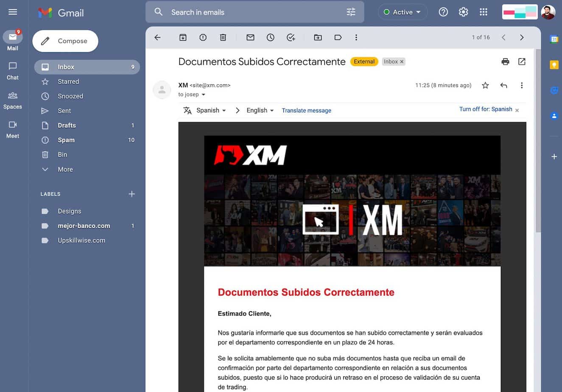
Task: Click the External warning badge
Action: point(364,62)
